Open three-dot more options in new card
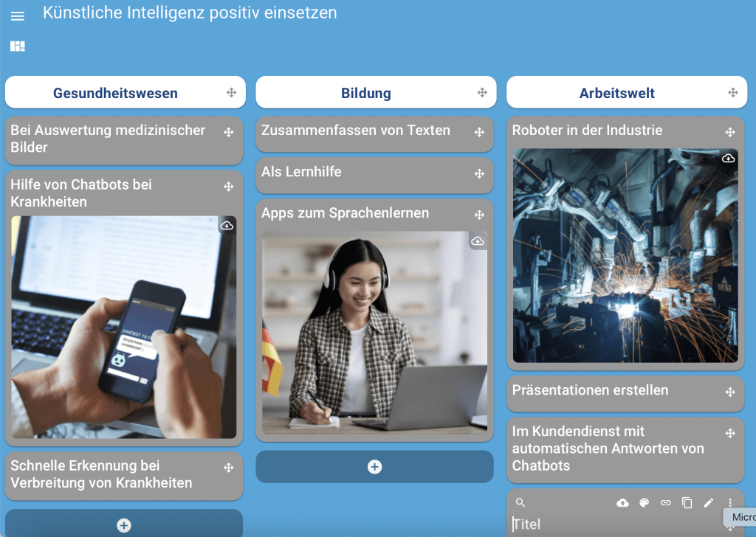 pyautogui.click(x=730, y=502)
